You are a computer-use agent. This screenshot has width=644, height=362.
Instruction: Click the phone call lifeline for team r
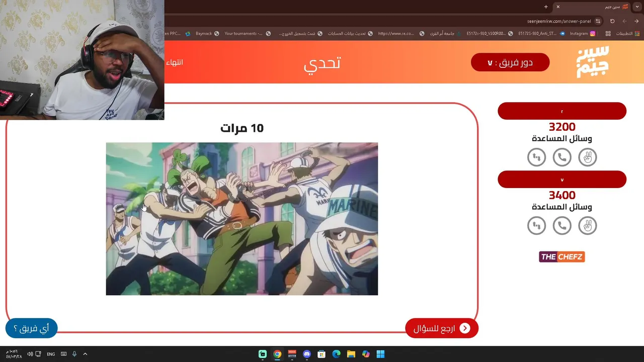(x=562, y=157)
